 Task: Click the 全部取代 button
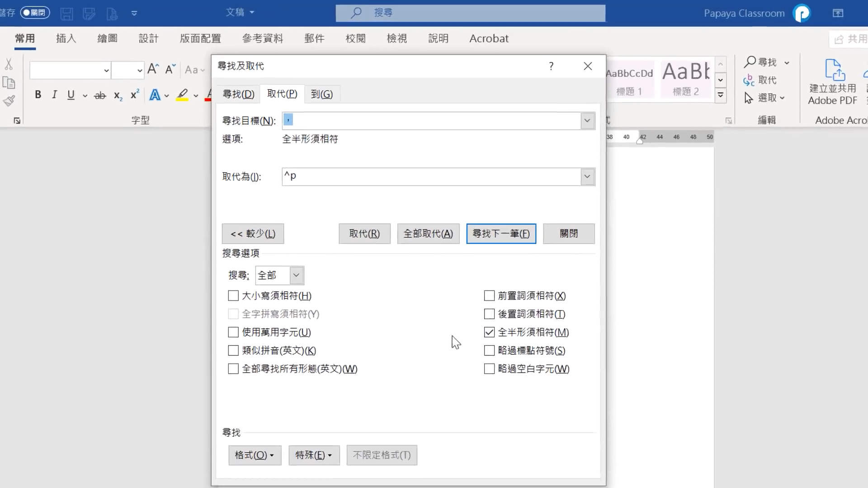tap(428, 234)
